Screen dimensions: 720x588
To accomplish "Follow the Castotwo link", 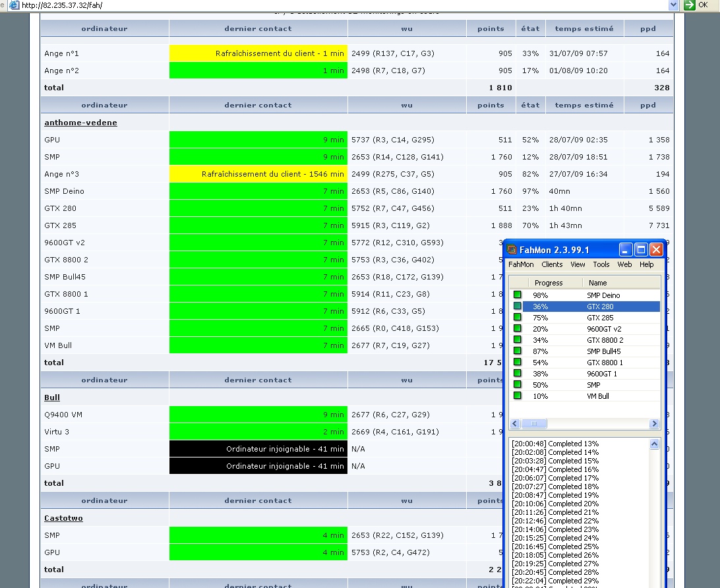I will point(63,518).
